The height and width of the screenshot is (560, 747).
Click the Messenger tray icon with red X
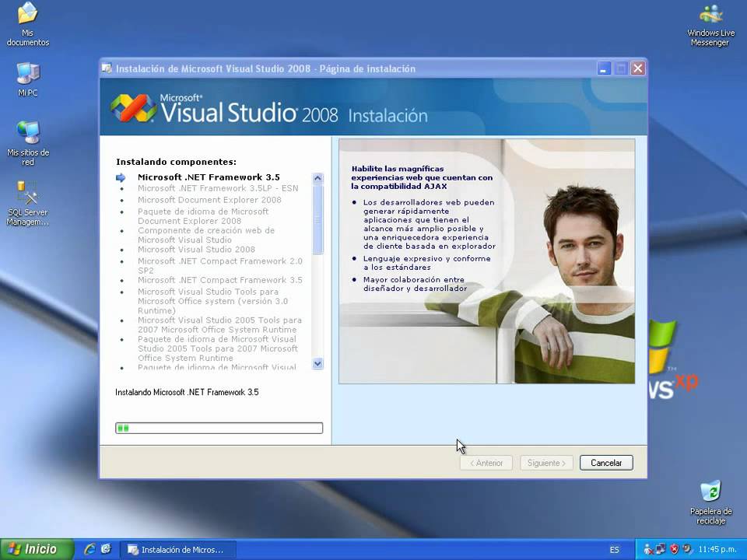tap(648, 550)
